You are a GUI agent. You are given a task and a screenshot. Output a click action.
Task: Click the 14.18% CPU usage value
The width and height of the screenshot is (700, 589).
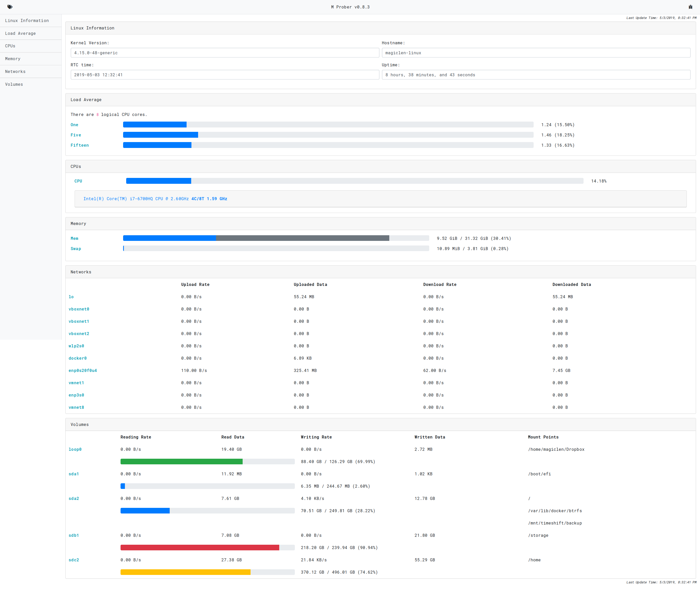click(599, 181)
